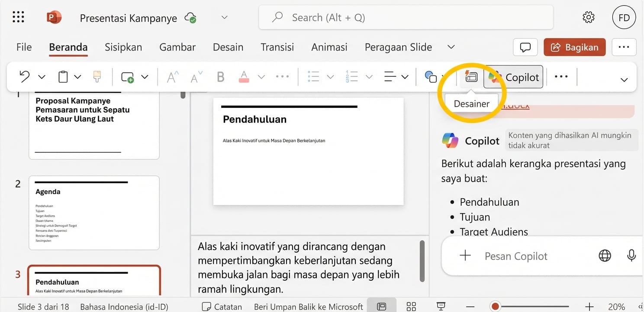Undo the last action

24,76
